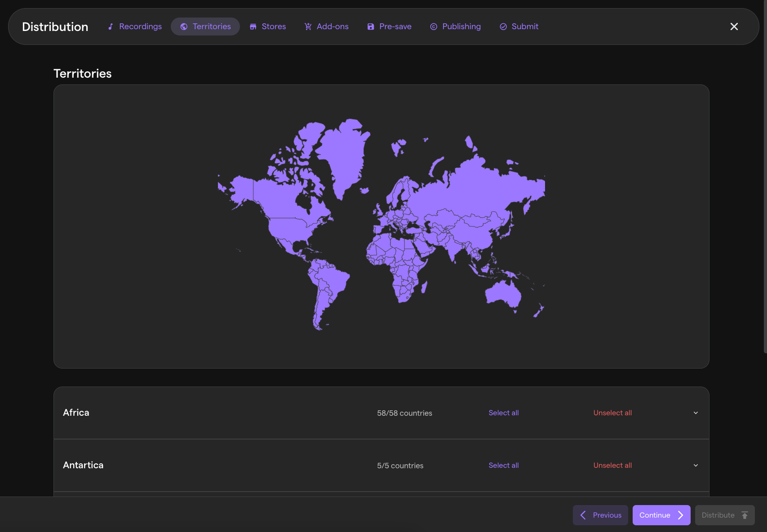
Task: Click the Antartica region name
Action: click(x=83, y=465)
